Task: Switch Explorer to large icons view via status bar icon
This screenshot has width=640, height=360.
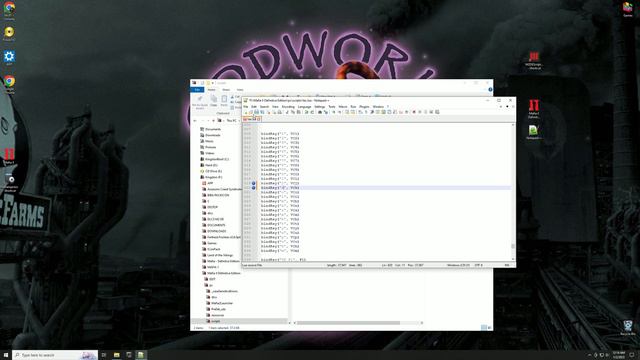Action: (x=489, y=328)
